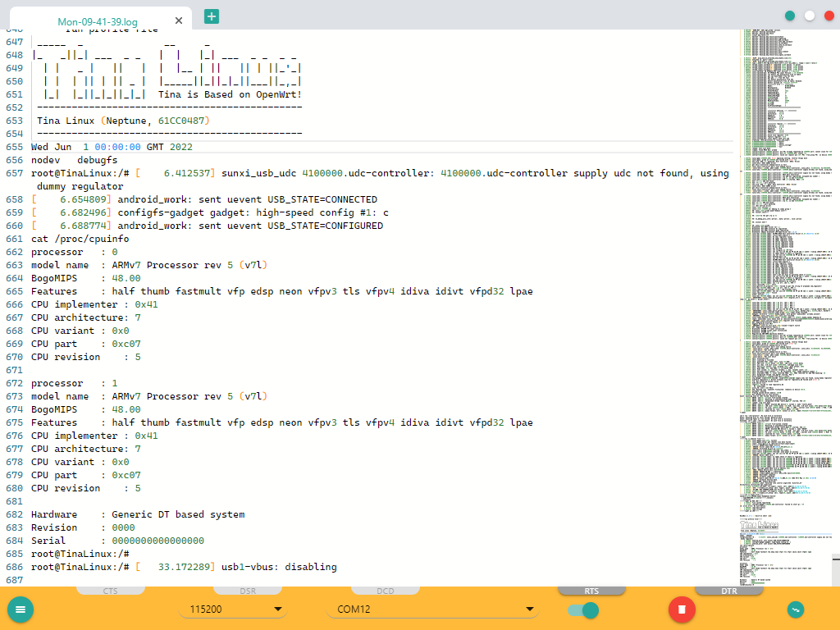Image resolution: width=840 pixels, height=630 pixels.
Task: Click the CTS status indicator
Action: point(110,591)
